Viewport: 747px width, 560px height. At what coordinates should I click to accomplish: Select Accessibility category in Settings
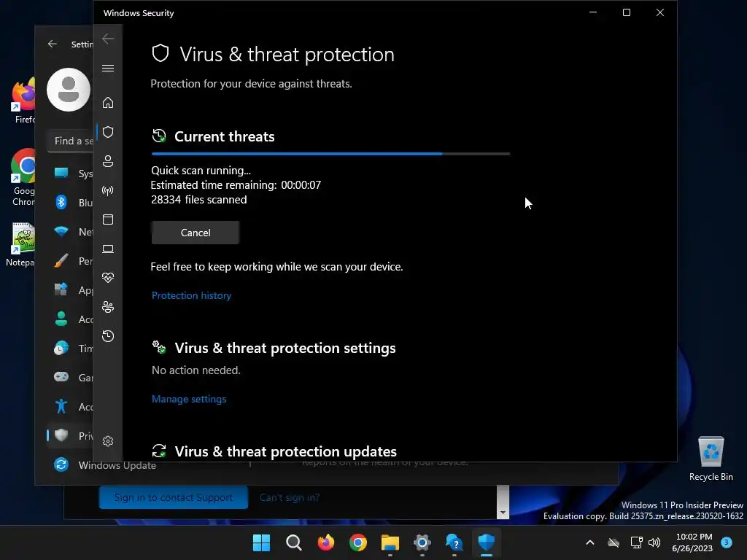(x=71, y=407)
